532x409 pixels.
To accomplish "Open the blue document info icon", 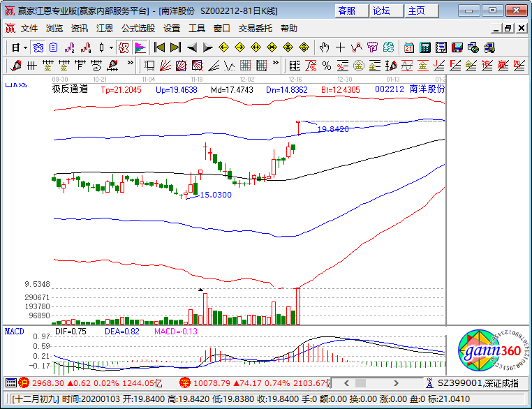I will (x=54, y=47).
